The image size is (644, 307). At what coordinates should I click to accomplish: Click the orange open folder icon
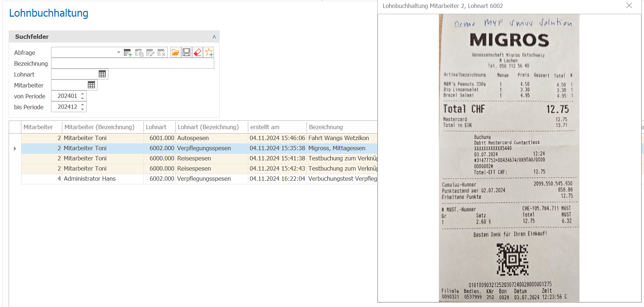coord(175,53)
